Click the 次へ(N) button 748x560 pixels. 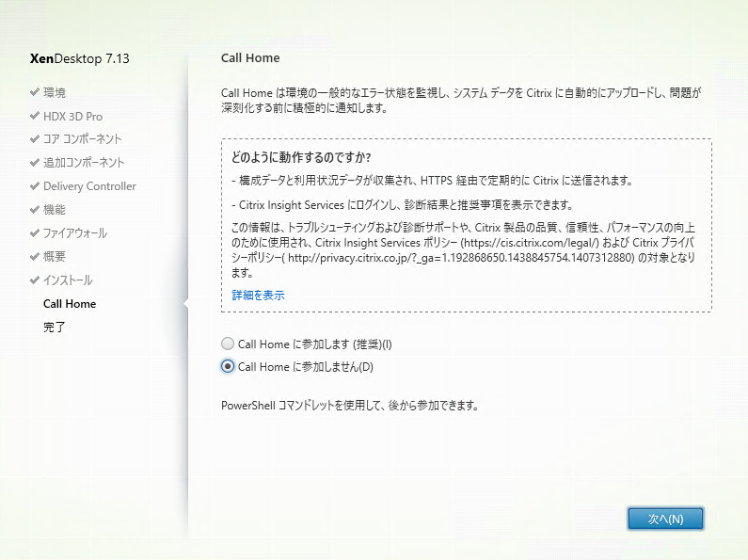pyautogui.click(x=665, y=519)
